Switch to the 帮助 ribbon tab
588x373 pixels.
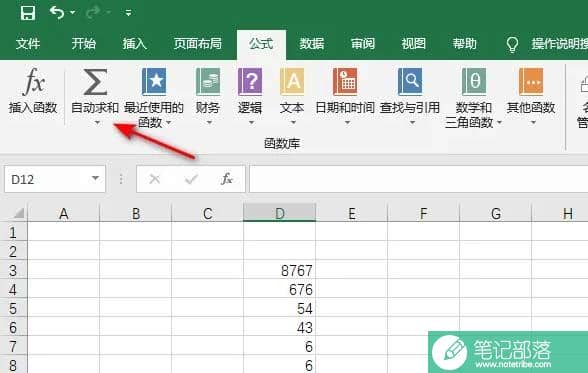[x=464, y=44]
